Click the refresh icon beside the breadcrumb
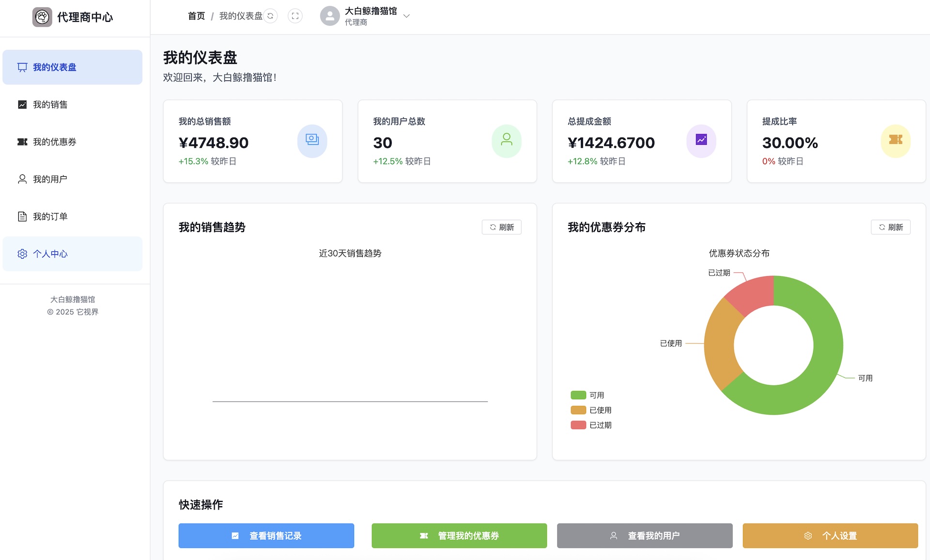 pos(270,16)
